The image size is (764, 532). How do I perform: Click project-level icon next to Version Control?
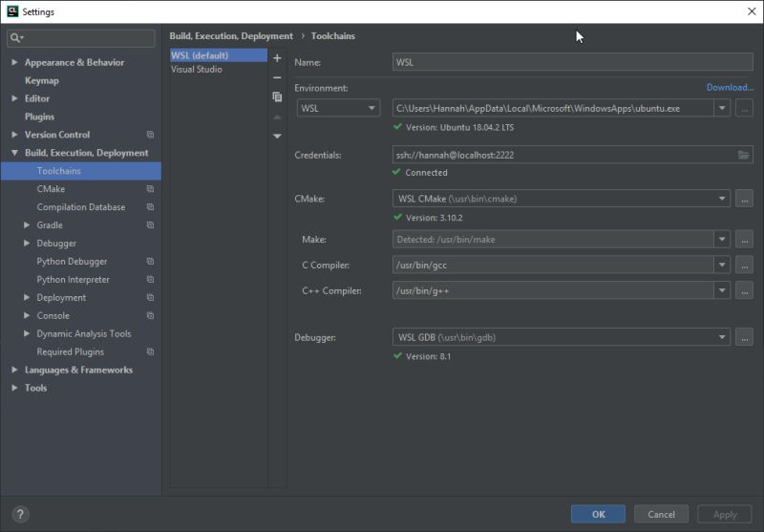coord(150,135)
